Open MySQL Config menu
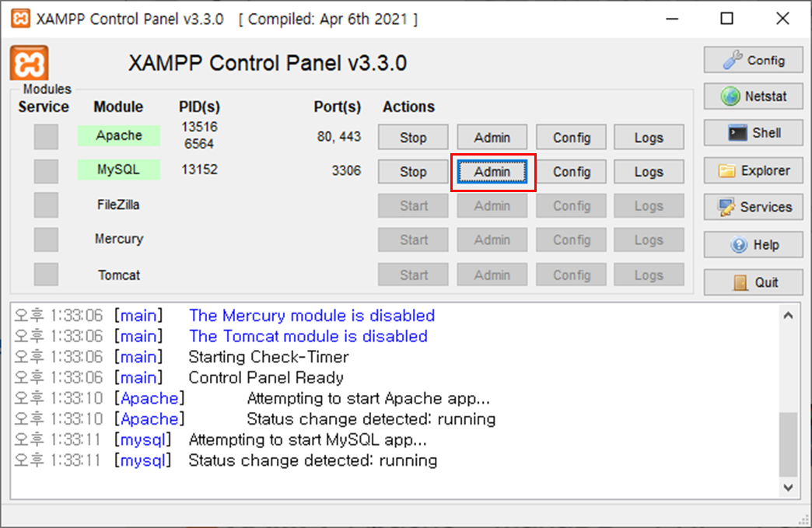 pos(571,171)
